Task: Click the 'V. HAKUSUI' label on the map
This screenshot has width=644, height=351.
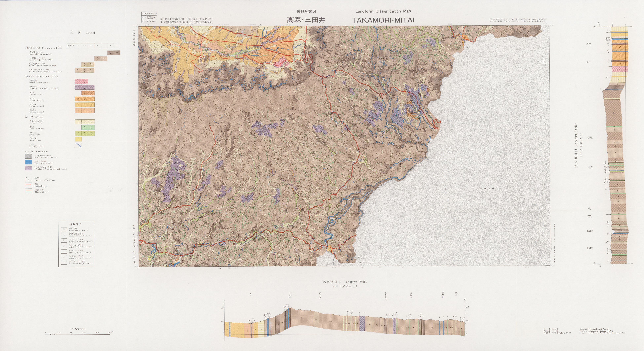Action: click(234, 40)
